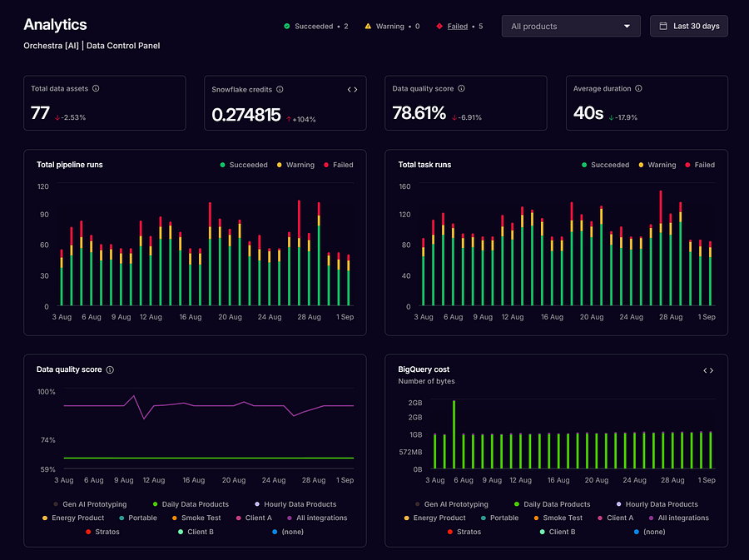Open the Last 30 days date range picker
This screenshot has width=749, height=560.
coord(689,27)
